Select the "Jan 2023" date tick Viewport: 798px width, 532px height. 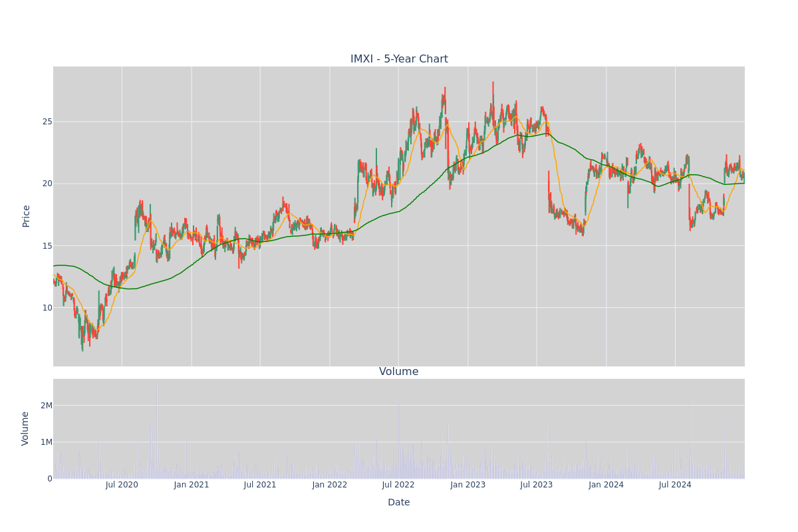468,485
